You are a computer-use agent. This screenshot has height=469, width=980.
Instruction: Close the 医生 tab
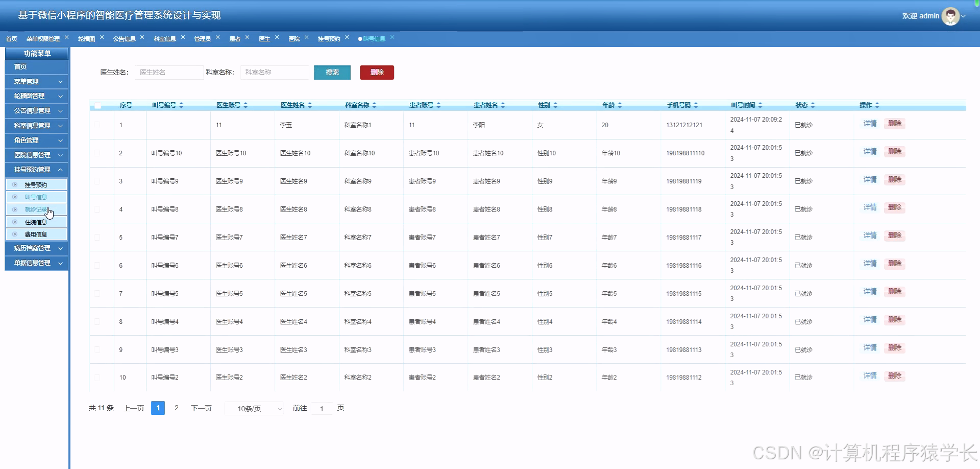click(277, 37)
